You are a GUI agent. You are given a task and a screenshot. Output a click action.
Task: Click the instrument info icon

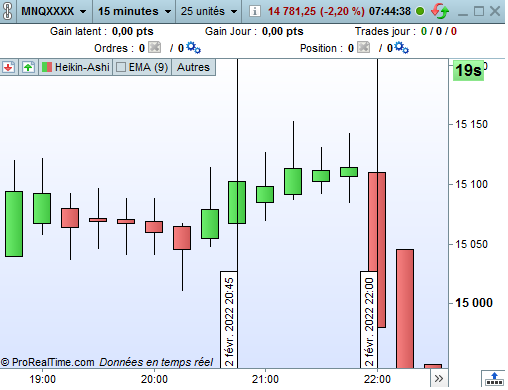(x=255, y=11)
